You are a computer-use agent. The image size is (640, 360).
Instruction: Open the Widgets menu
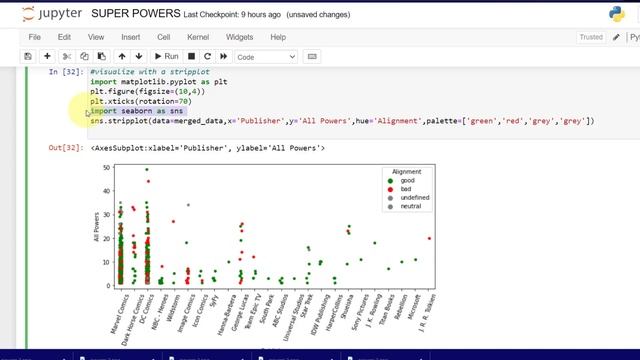240,37
